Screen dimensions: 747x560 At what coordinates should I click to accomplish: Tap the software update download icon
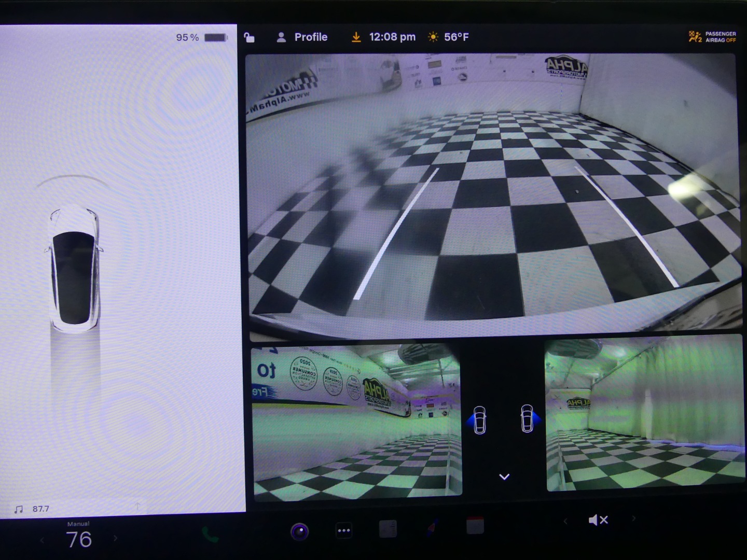356,37
